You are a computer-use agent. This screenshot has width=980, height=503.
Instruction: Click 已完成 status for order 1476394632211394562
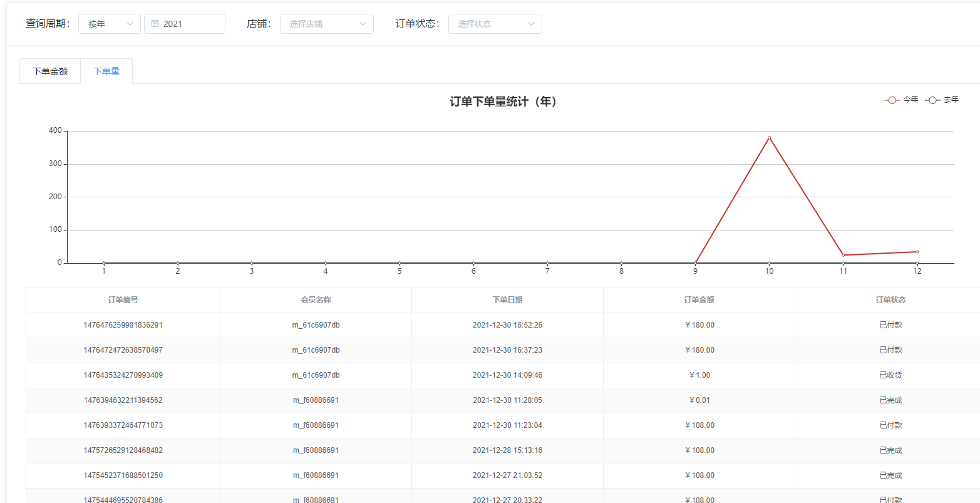[x=890, y=400]
